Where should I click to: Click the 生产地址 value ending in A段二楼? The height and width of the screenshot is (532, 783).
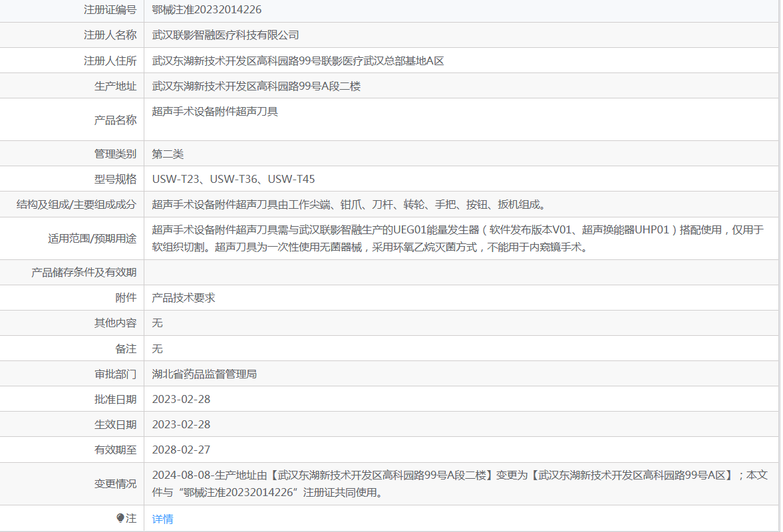(x=256, y=86)
